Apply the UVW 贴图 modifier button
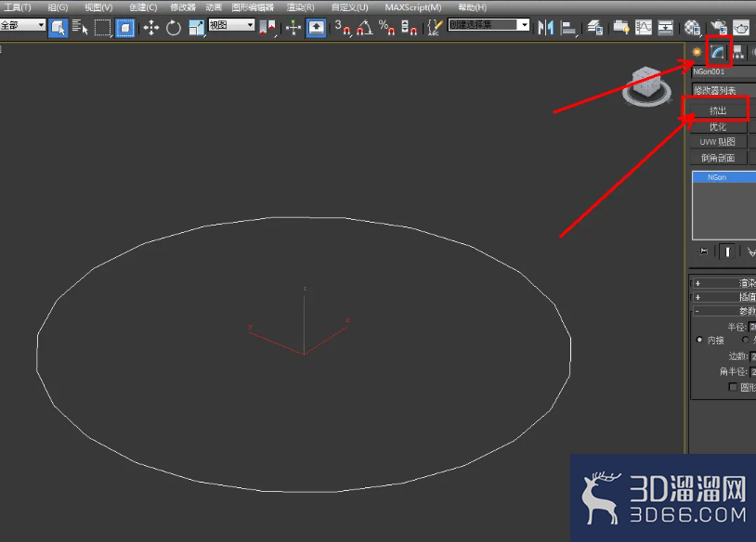Screen dimensions: 756x542 tap(718, 142)
